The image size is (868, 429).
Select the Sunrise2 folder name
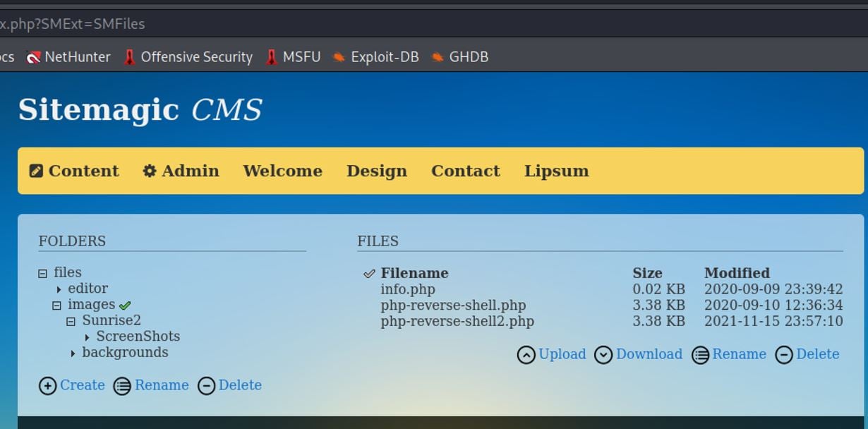point(111,320)
